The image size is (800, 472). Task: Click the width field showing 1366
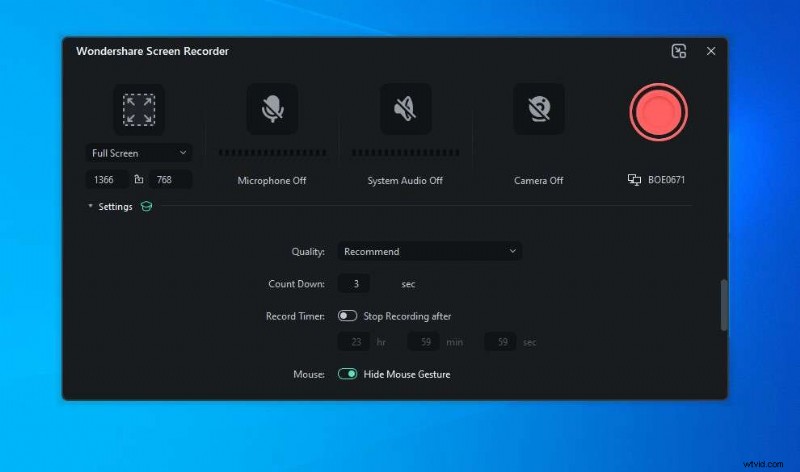(106, 180)
